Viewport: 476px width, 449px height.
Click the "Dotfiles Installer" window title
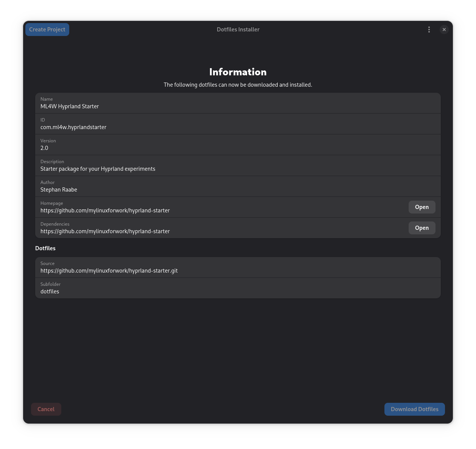(238, 30)
